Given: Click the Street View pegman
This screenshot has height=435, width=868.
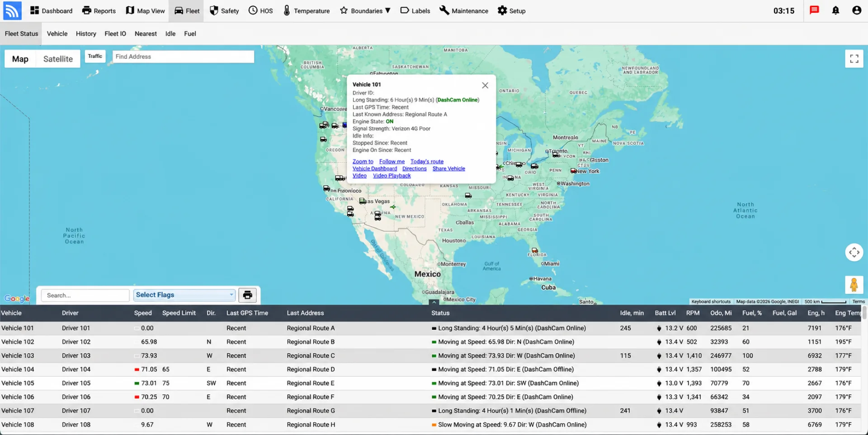Looking at the screenshot, I should pos(854,285).
